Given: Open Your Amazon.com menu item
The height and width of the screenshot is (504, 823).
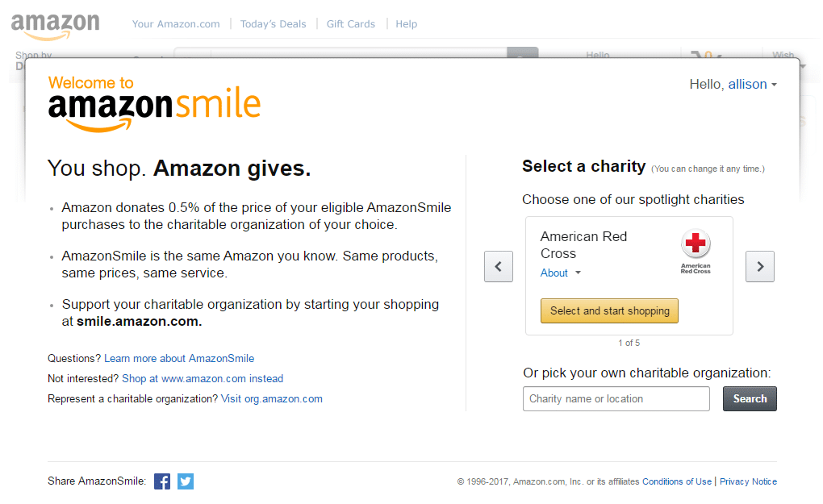Looking at the screenshot, I should point(176,24).
